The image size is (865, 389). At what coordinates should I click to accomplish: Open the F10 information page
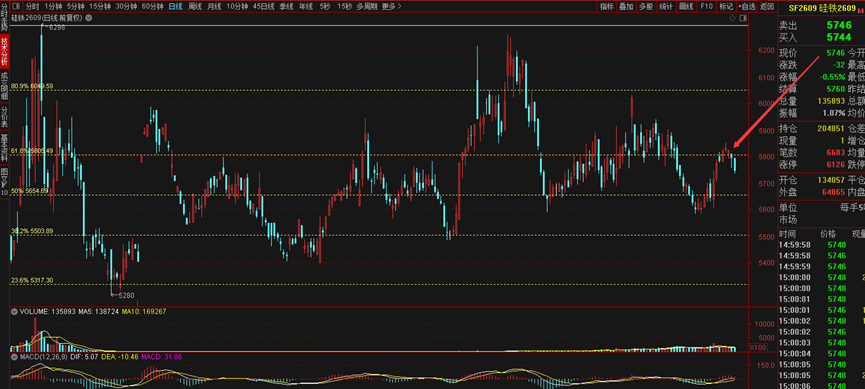pyautogui.click(x=706, y=7)
